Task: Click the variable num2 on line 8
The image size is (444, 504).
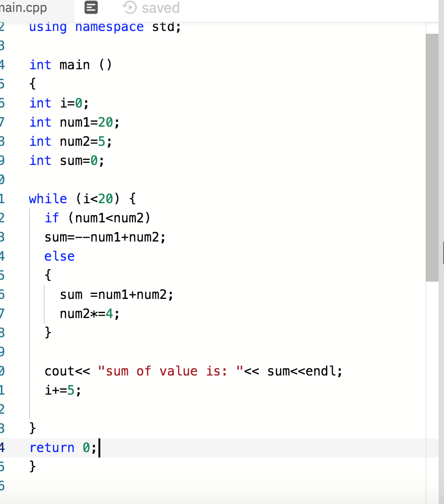Action: (x=75, y=141)
